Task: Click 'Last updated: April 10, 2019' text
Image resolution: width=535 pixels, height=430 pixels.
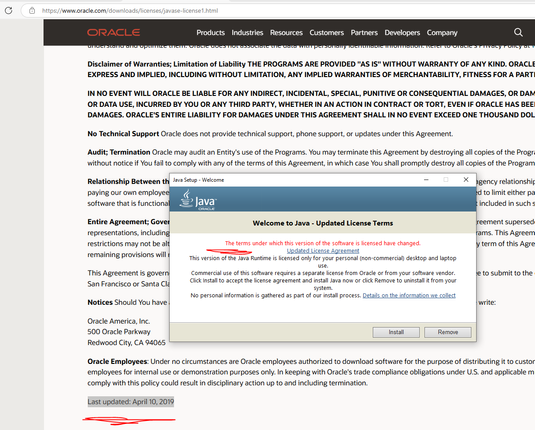Action: tap(131, 402)
